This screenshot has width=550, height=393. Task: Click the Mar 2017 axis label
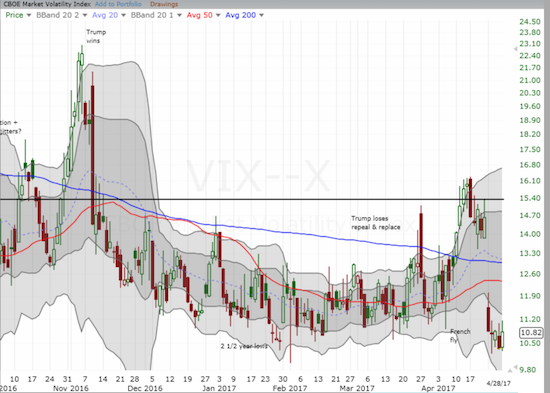[x=357, y=388]
